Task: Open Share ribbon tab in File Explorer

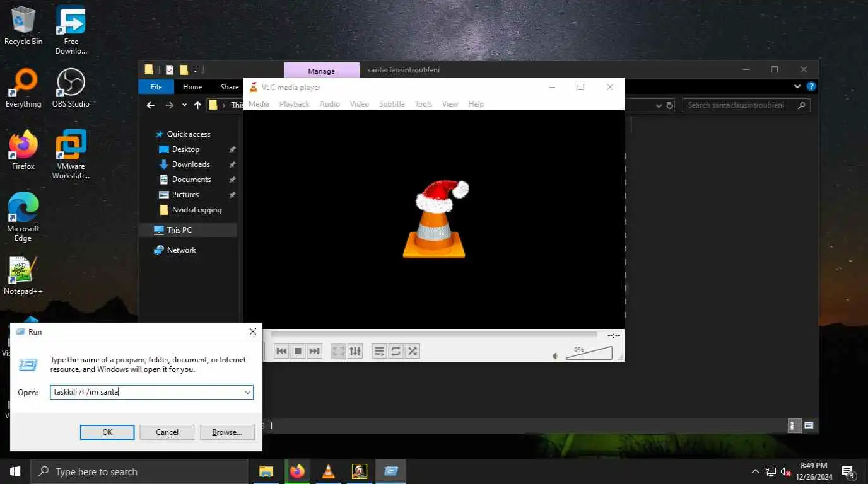Action: [229, 87]
